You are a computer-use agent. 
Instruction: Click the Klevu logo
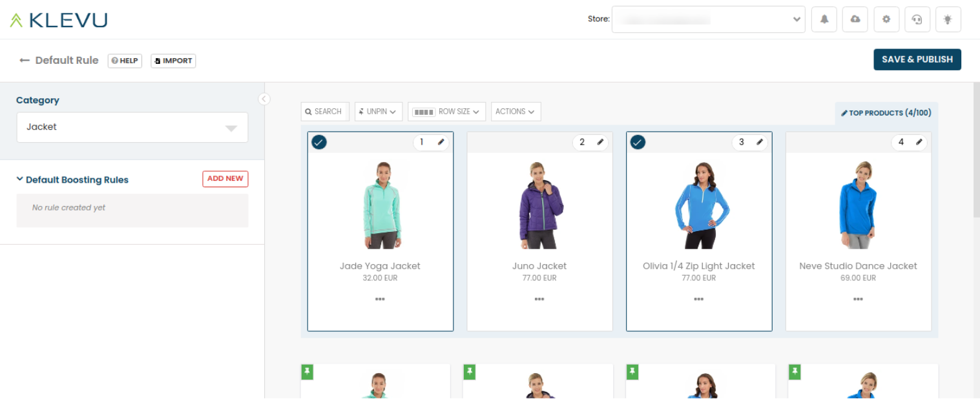[59, 21]
